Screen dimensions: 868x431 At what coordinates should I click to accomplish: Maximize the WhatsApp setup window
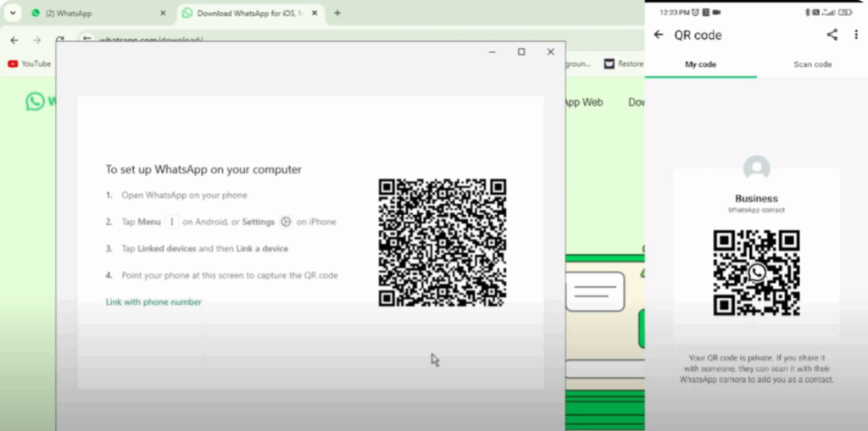521,52
